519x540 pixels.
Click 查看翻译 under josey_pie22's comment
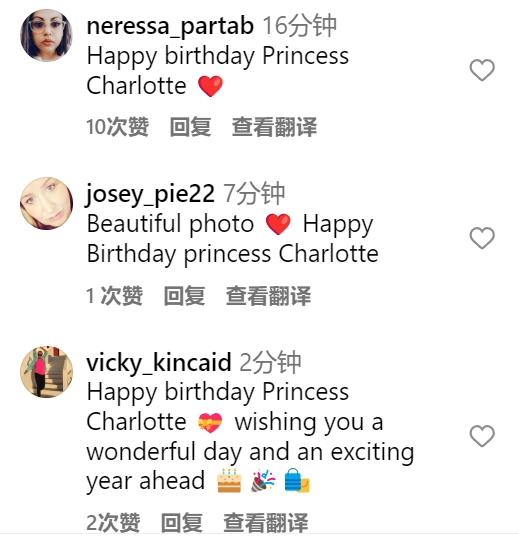268,295
